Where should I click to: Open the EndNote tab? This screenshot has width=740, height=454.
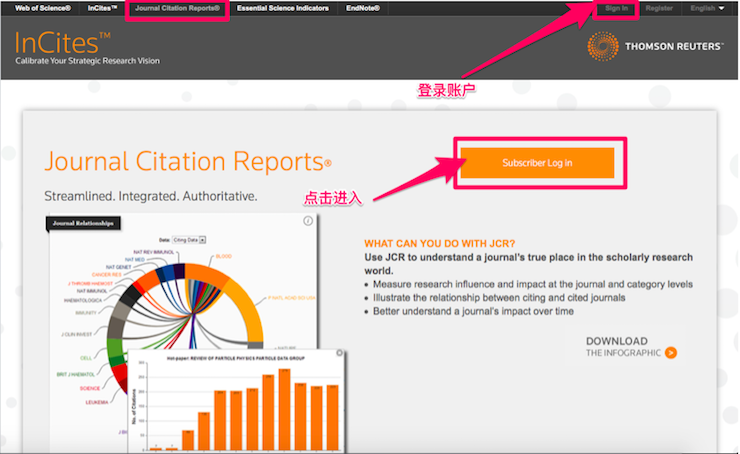pos(363,8)
